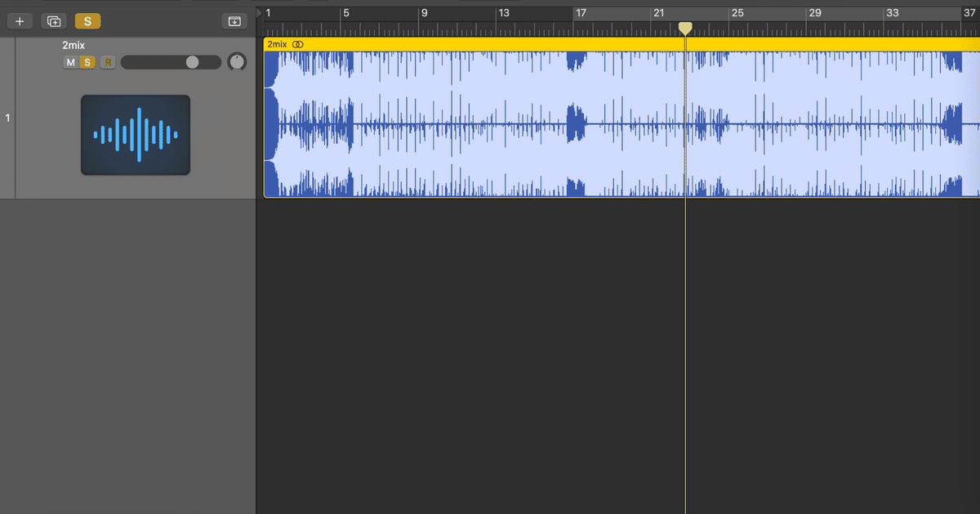Unsolo the 2mix track

tap(87, 61)
